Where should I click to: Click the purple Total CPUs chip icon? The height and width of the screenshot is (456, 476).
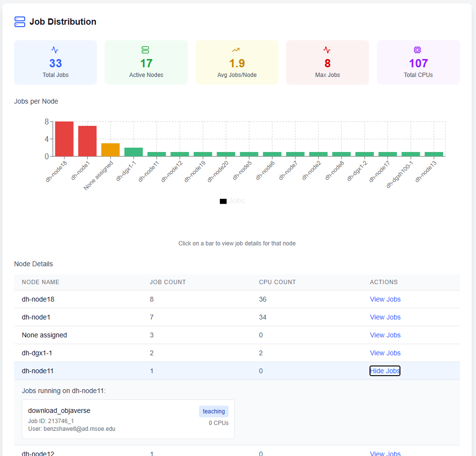coord(418,50)
